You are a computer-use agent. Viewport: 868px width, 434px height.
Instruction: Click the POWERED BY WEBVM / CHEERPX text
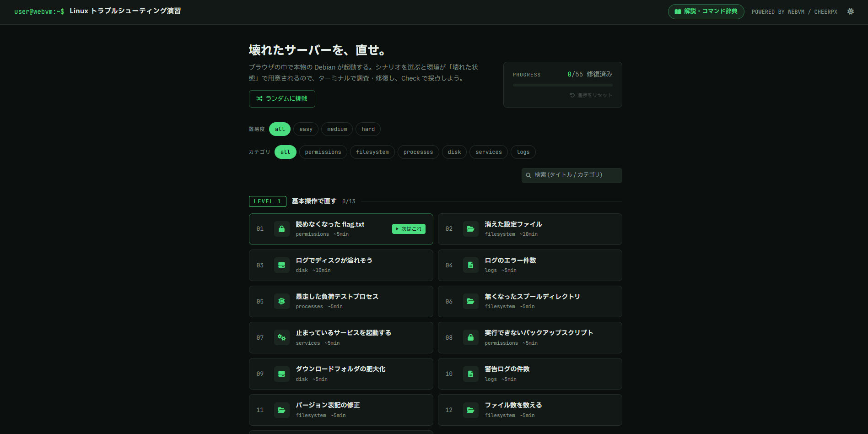[794, 12]
